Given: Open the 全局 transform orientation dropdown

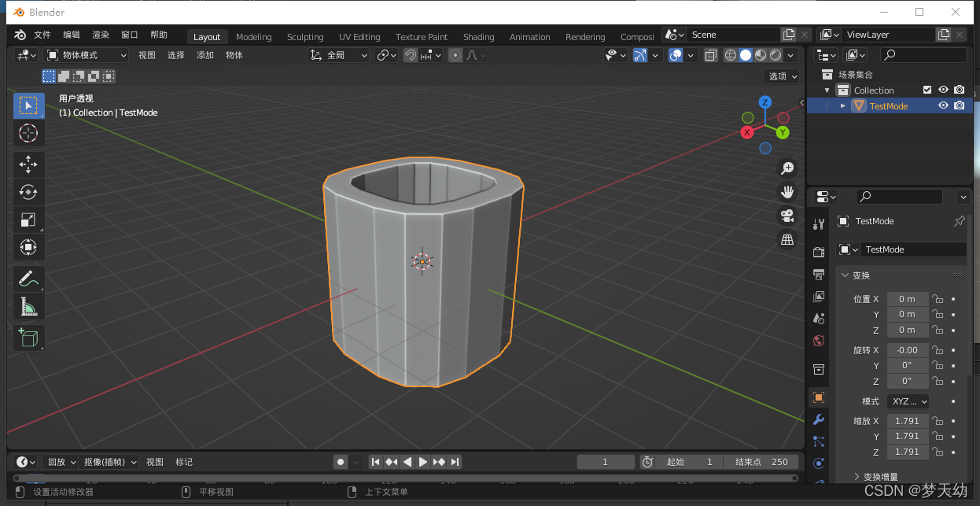Looking at the screenshot, I should (338, 55).
